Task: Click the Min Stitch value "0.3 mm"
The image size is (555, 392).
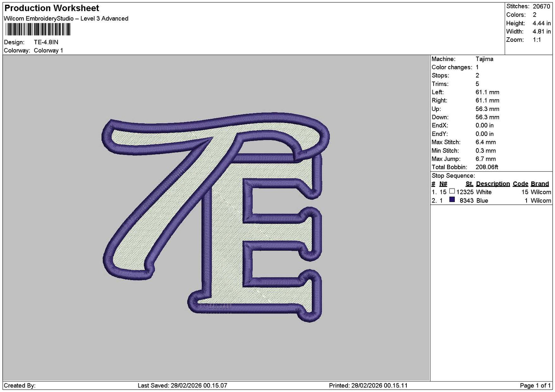Action: click(485, 151)
